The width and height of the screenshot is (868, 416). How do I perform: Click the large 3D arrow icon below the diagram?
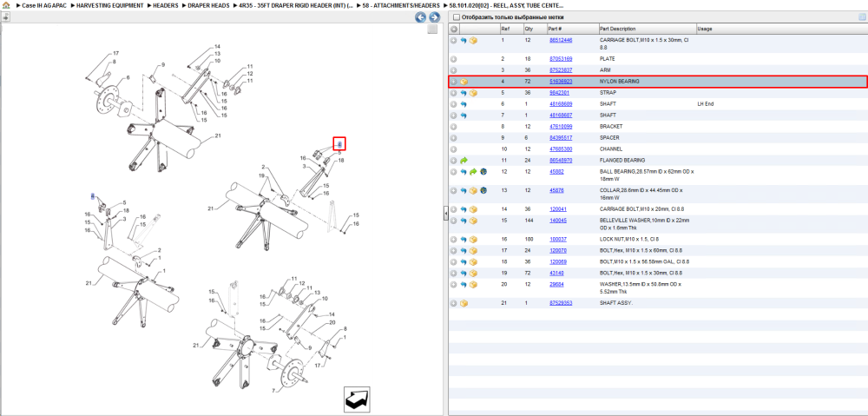click(x=356, y=399)
